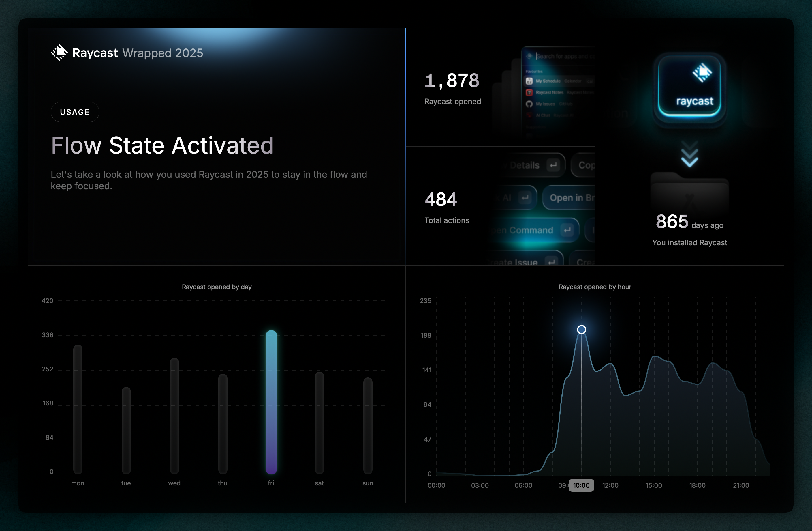
Task: Click the 1,878 Raycast opened stat
Action: pos(452,81)
